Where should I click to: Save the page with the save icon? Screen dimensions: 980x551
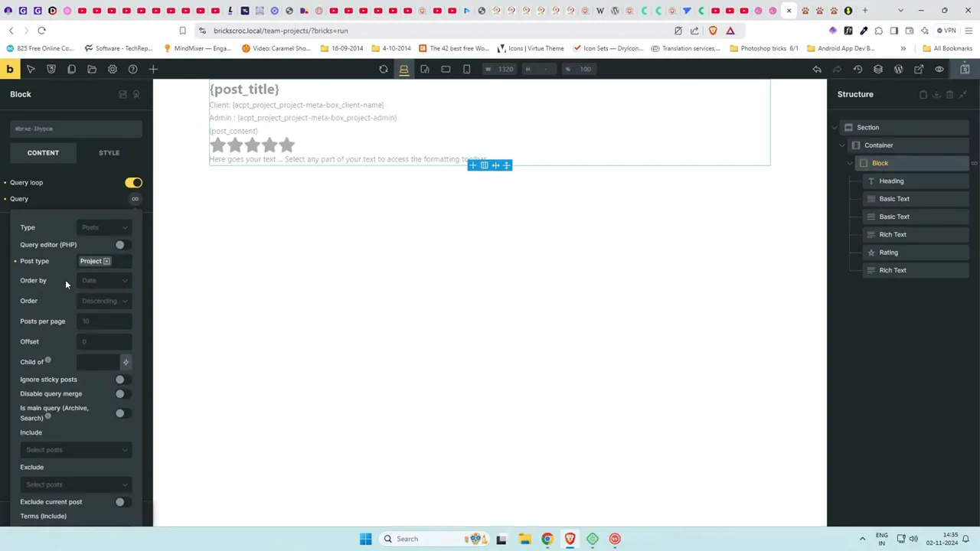point(965,69)
